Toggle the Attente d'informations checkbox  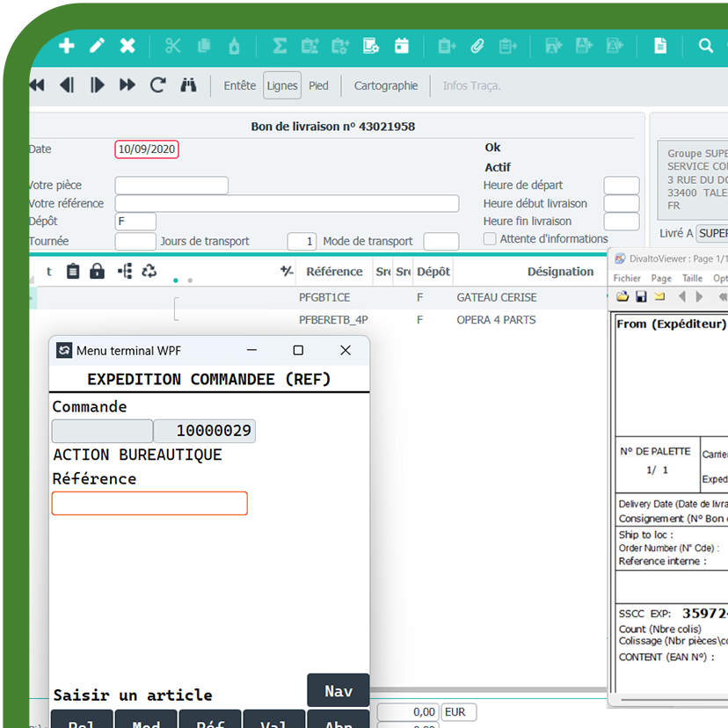pyautogui.click(x=490, y=239)
